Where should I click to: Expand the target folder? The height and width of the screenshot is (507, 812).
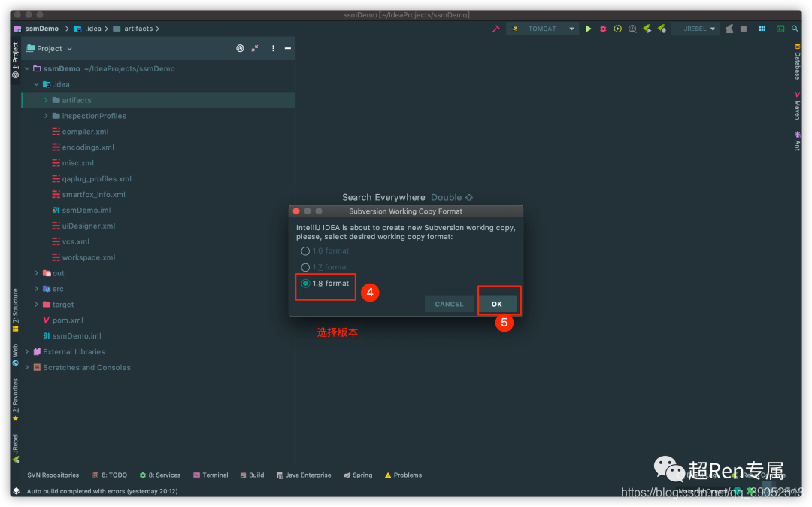click(x=36, y=305)
